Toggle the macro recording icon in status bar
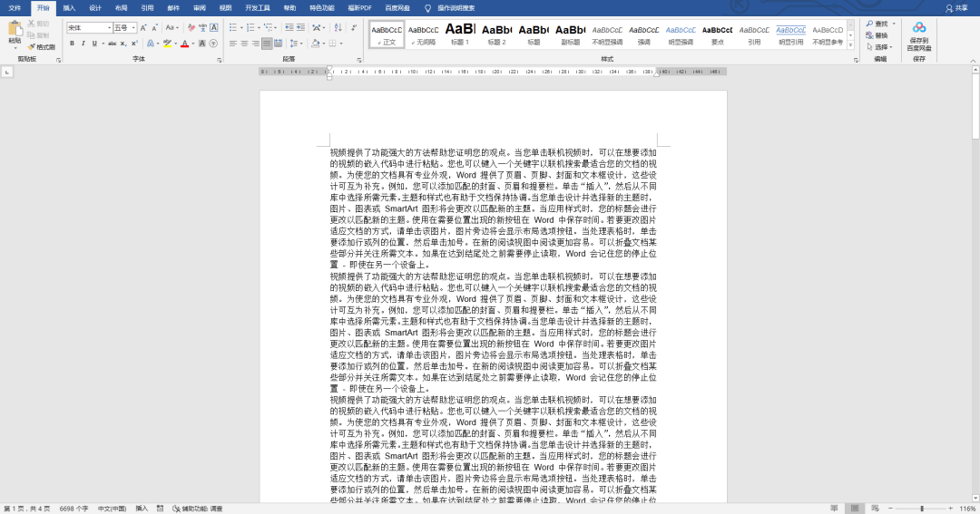Screen dimensions: 980x514 [x=160, y=509]
